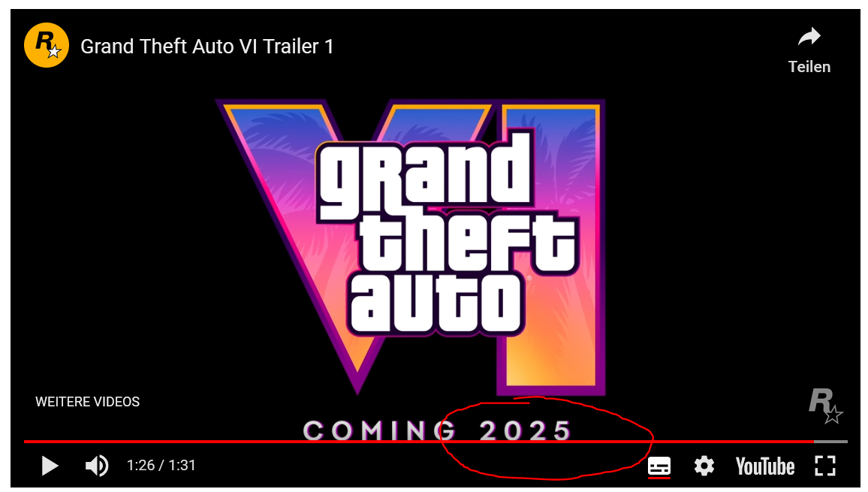Click the total duration 1:31 text
This screenshot has height=492, width=868.
click(182, 466)
